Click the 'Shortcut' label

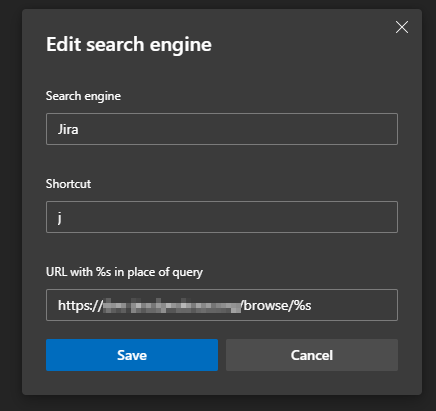pos(68,184)
